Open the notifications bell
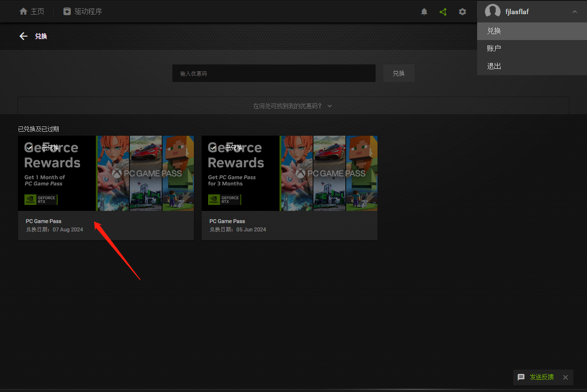 [424, 12]
